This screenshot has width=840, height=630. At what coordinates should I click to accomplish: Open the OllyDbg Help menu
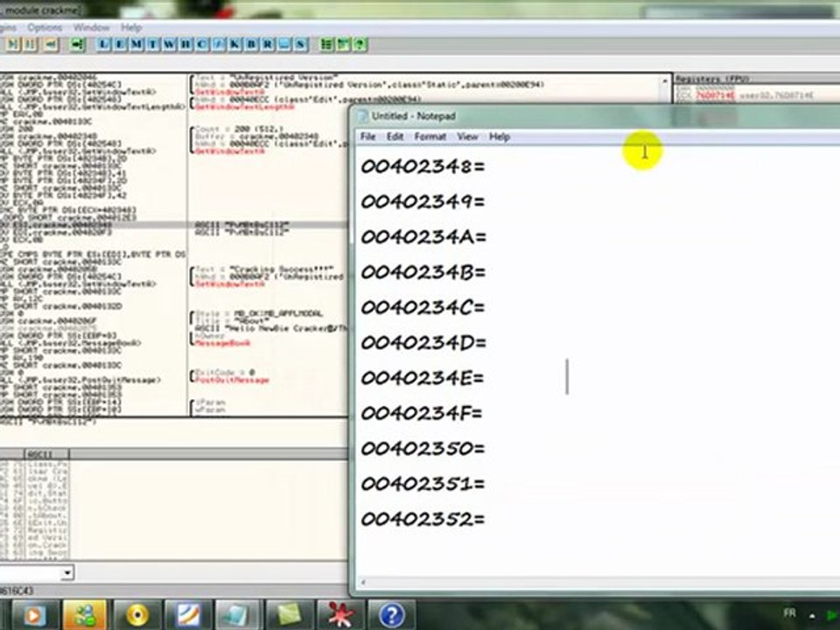click(131, 27)
